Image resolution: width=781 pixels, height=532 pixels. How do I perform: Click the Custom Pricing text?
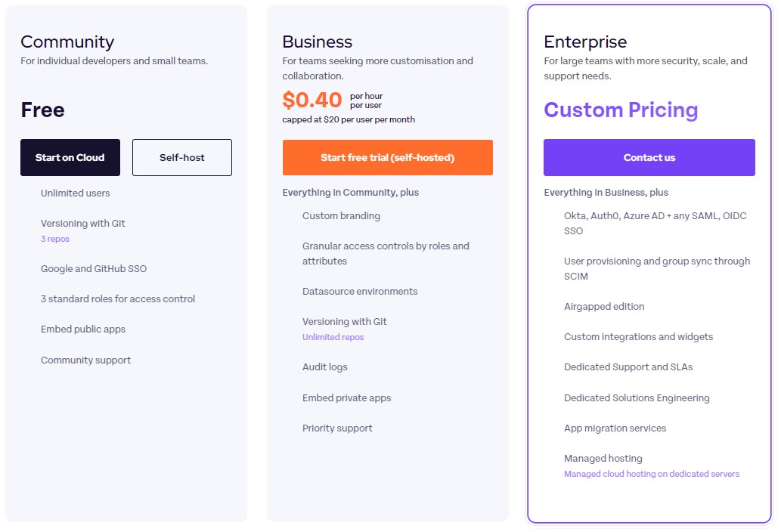[621, 110]
